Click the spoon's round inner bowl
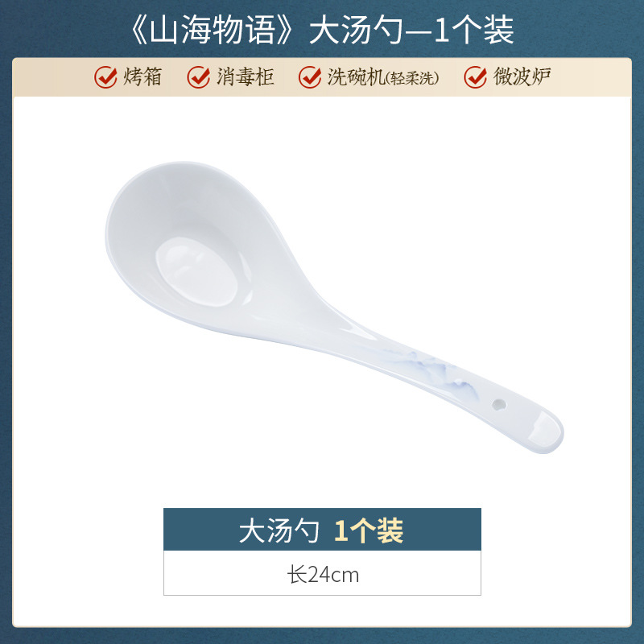This screenshot has width=644, height=644. 196,271
